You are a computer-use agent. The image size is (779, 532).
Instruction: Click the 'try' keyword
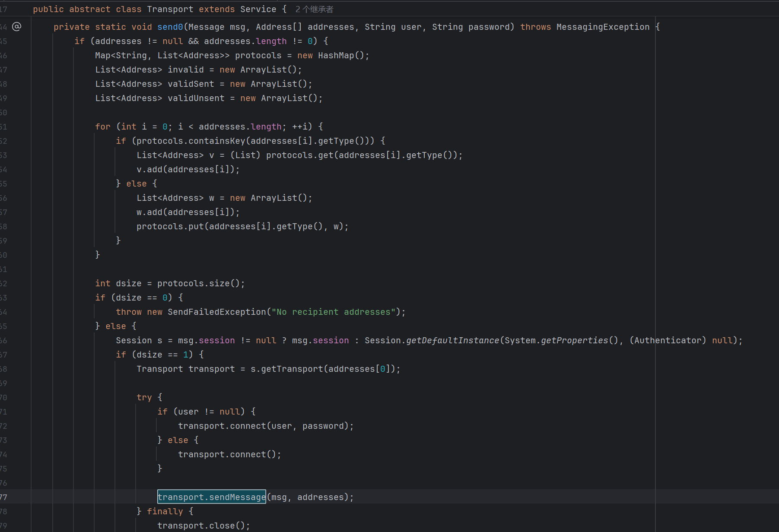(144, 397)
